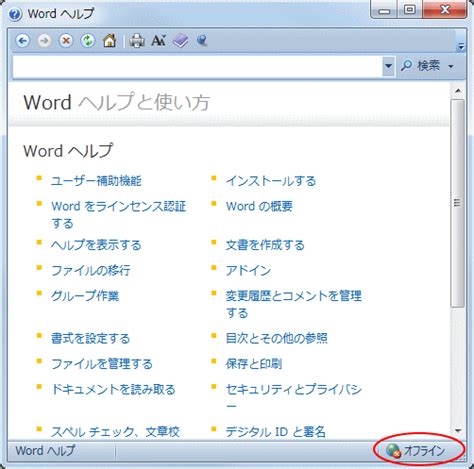Click the green Refresh icon
474x469 pixels.
[88, 41]
